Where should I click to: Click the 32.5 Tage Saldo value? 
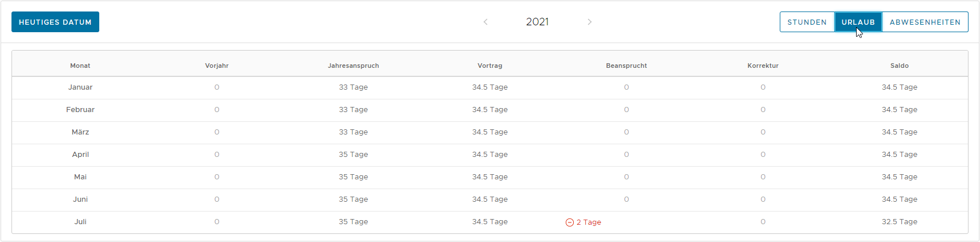[899, 222]
